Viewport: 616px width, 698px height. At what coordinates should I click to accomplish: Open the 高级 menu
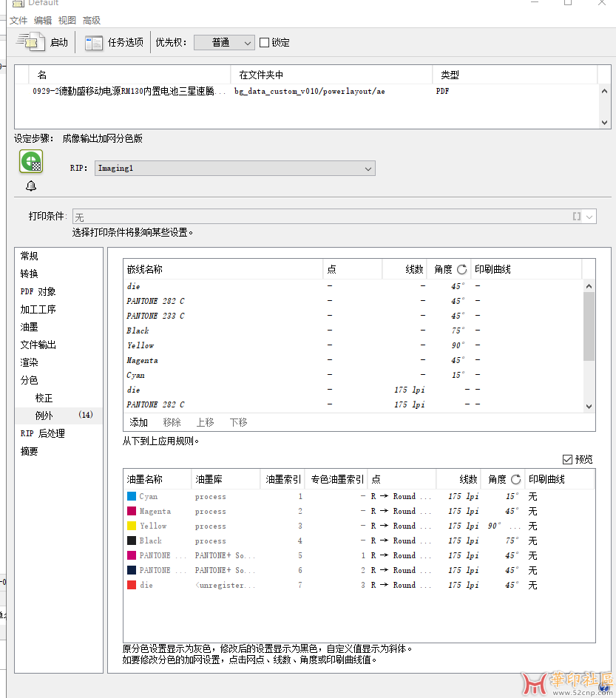(92, 21)
